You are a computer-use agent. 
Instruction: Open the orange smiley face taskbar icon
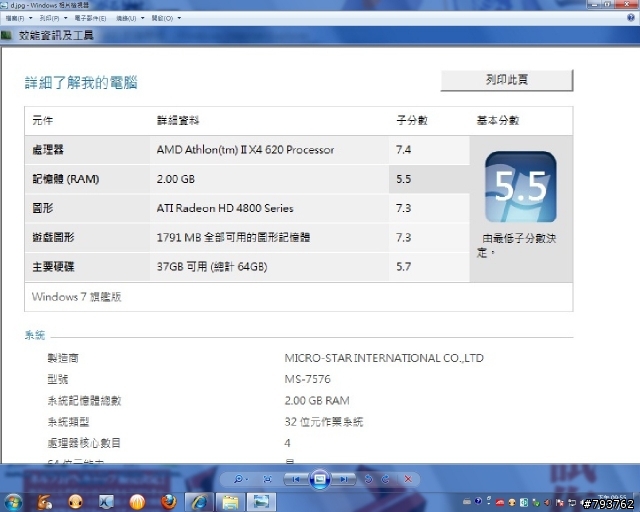[x=76, y=502]
